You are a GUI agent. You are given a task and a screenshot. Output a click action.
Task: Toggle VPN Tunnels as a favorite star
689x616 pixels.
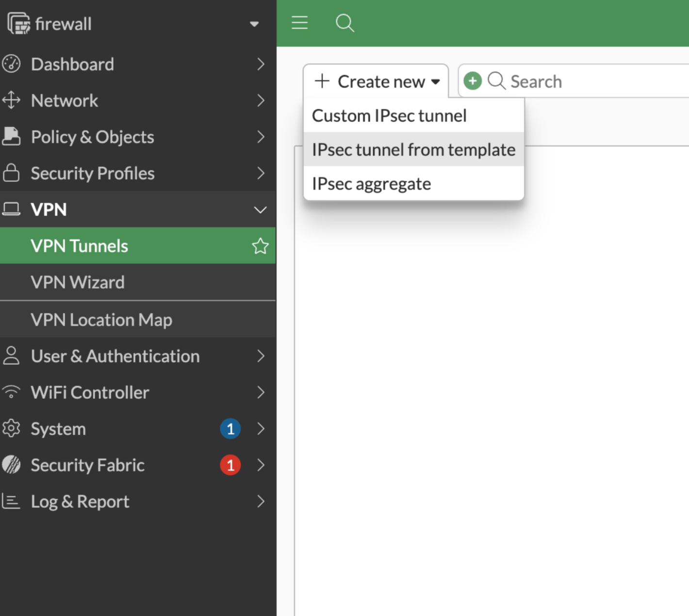tap(261, 246)
